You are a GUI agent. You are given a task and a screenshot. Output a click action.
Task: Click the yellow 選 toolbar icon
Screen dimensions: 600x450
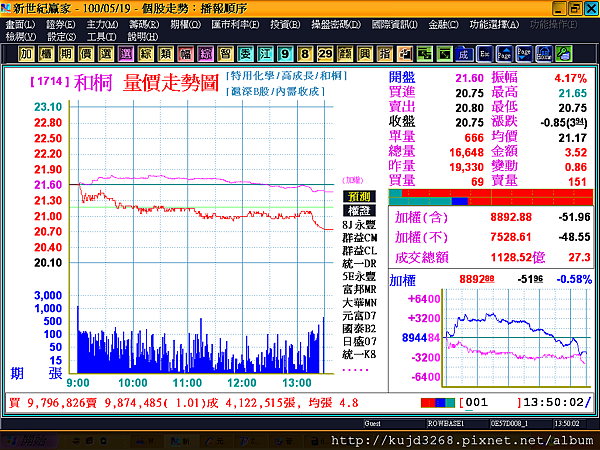click(x=106, y=54)
